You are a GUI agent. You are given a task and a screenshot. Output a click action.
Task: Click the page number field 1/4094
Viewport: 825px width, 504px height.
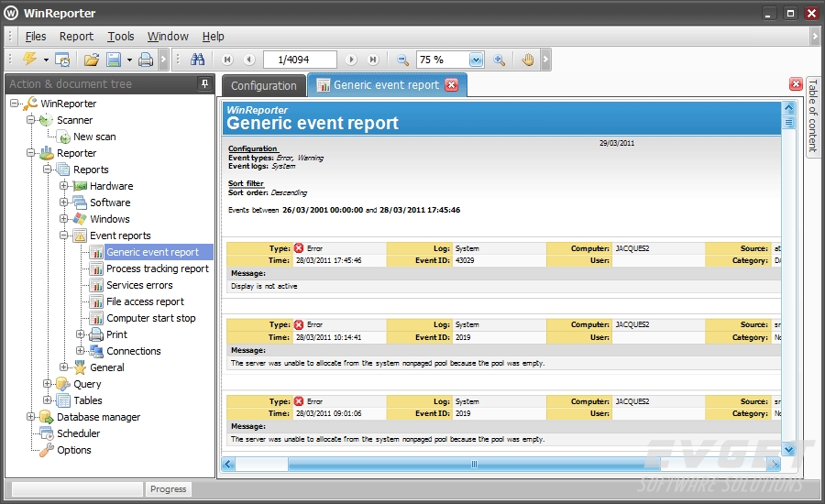tap(300, 60)
